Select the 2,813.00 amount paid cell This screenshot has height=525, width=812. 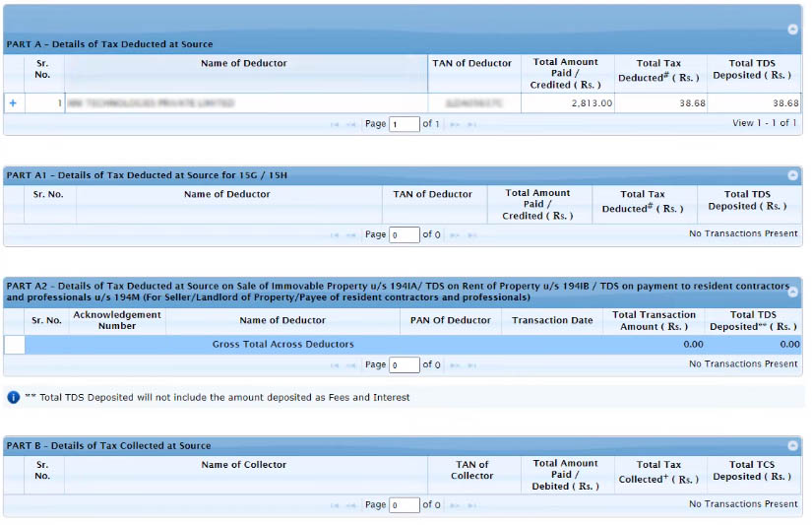tap(568, 103)
